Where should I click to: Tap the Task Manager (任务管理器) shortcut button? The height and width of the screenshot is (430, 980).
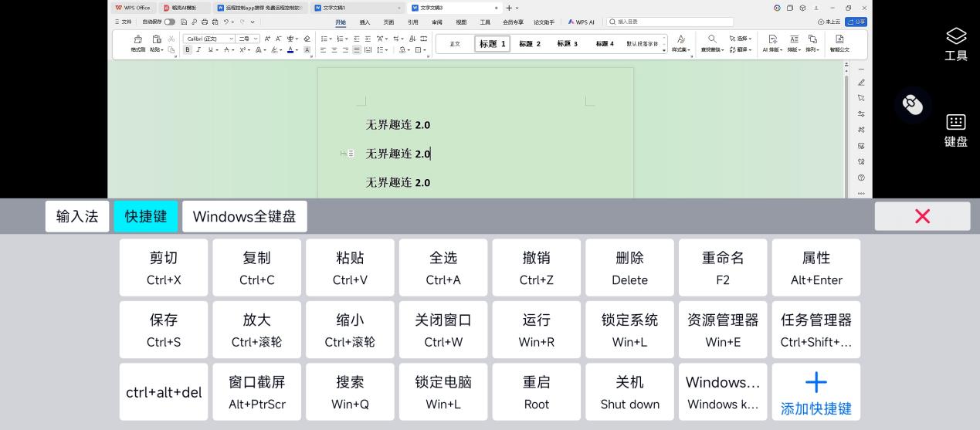[x=816, y=330]
